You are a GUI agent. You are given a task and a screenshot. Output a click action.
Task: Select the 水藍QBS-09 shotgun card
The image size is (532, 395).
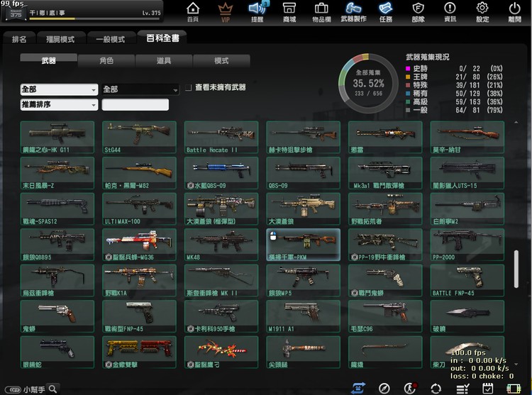221,173
